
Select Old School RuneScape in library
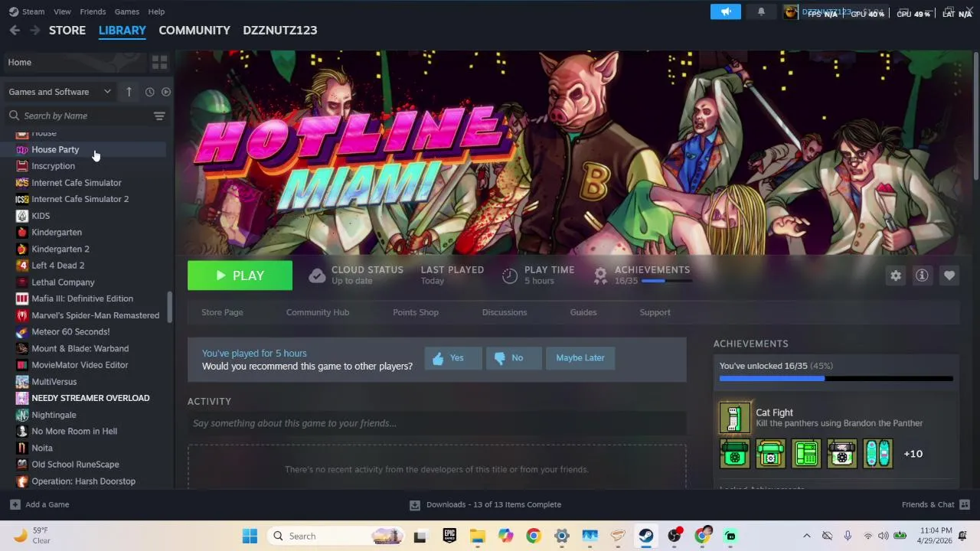point(84,465)
